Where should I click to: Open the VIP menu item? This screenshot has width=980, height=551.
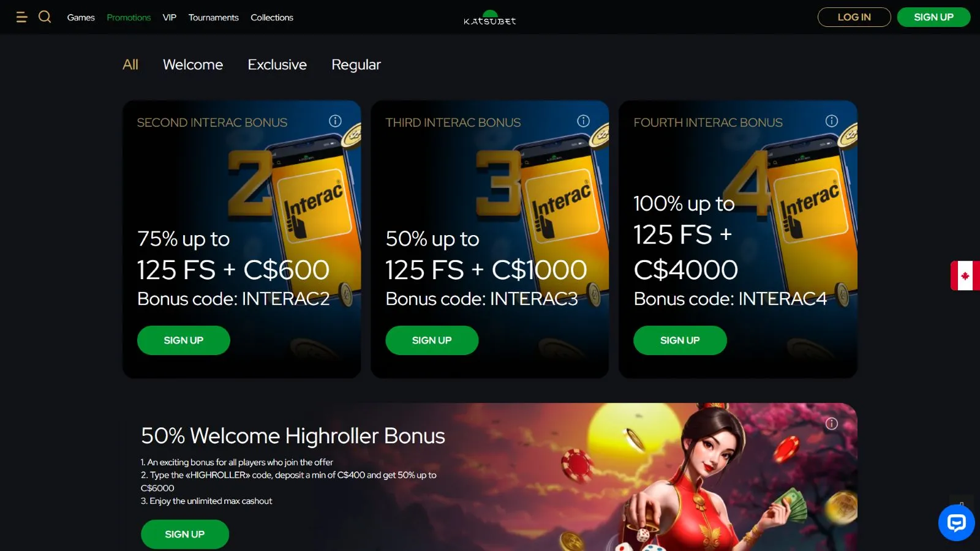click(170, 17)
